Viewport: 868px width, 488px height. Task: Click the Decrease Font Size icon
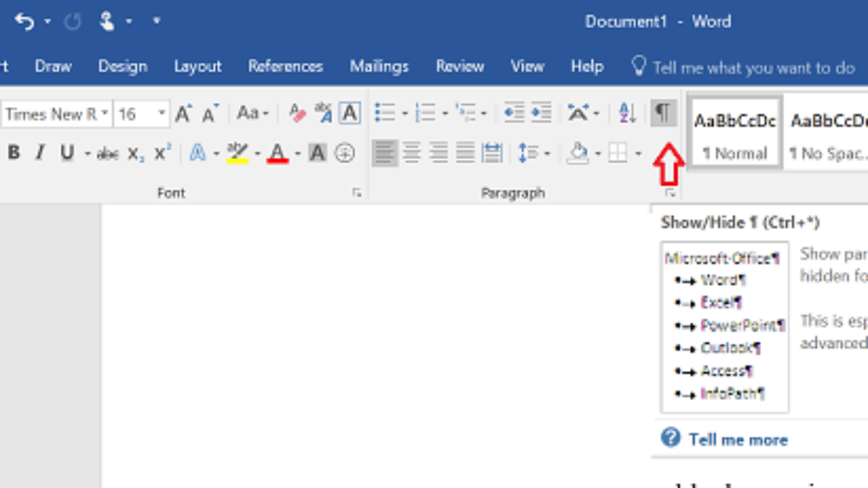pos(210,114)
